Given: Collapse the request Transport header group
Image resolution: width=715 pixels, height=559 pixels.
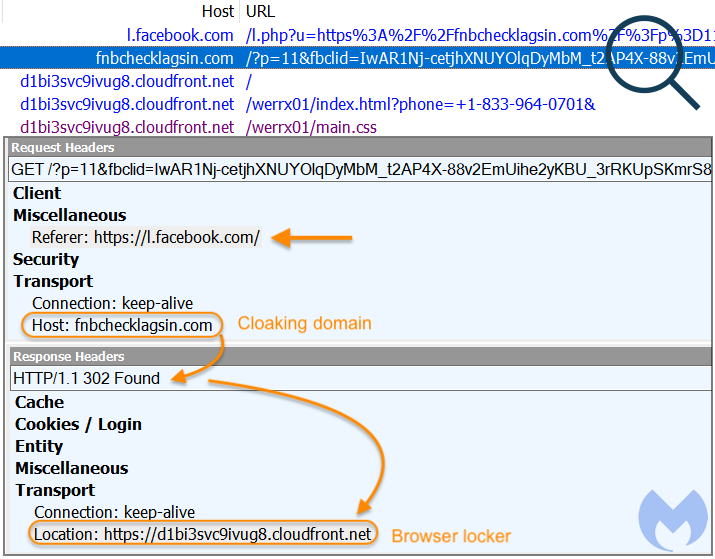Looking at the screenshot, I should click(x=53, y=281).
